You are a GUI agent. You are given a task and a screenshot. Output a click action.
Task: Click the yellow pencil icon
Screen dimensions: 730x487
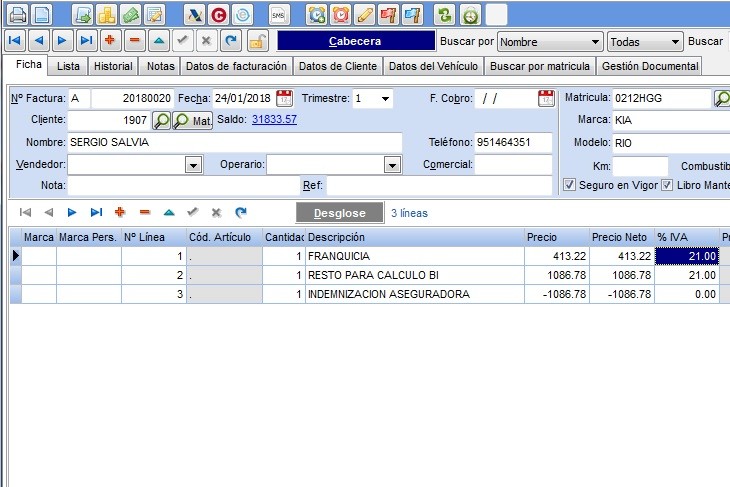pyautogui.click(x=365, y=15)
